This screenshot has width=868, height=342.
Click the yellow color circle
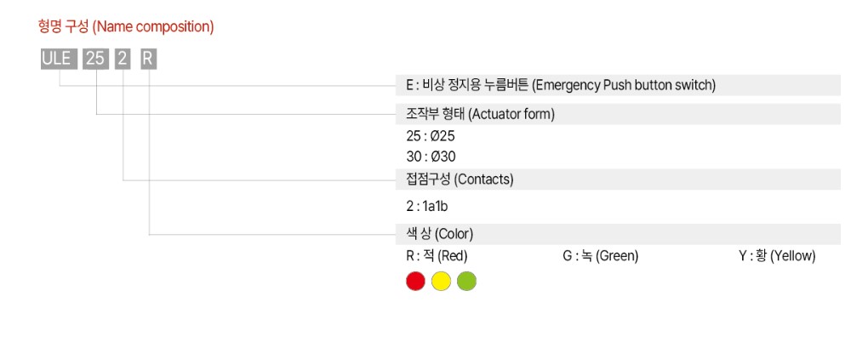click(x=441, y=281)
